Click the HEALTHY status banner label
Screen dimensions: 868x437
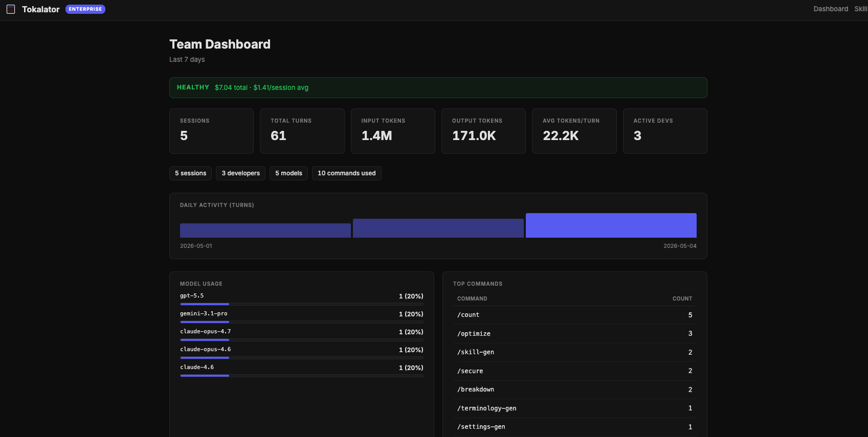tap(193, 87)
